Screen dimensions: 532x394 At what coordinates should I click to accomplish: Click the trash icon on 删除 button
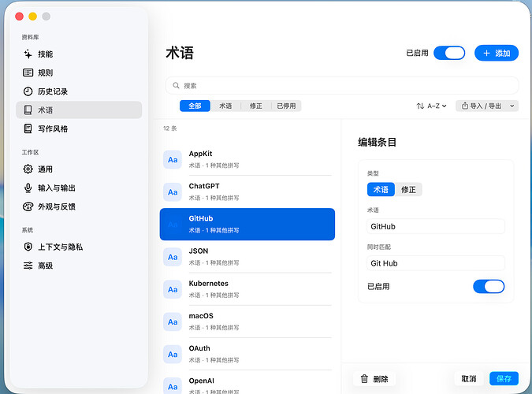click(x=364, y=379)
